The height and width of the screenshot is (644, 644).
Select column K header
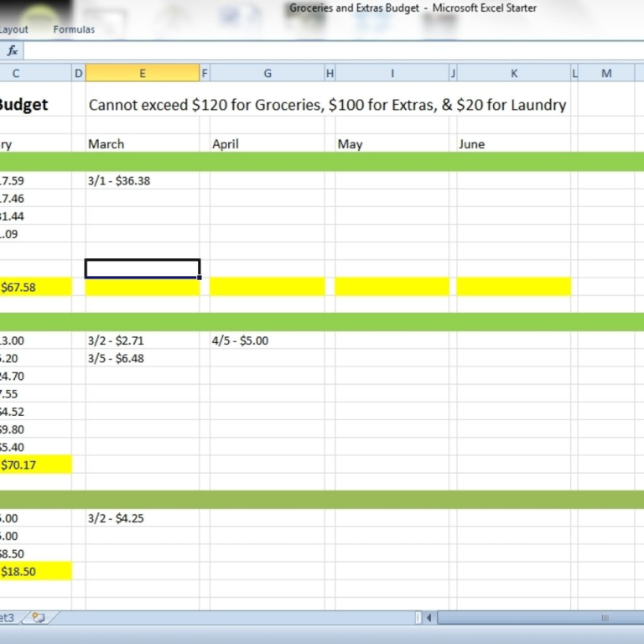[x=514, y=73]
